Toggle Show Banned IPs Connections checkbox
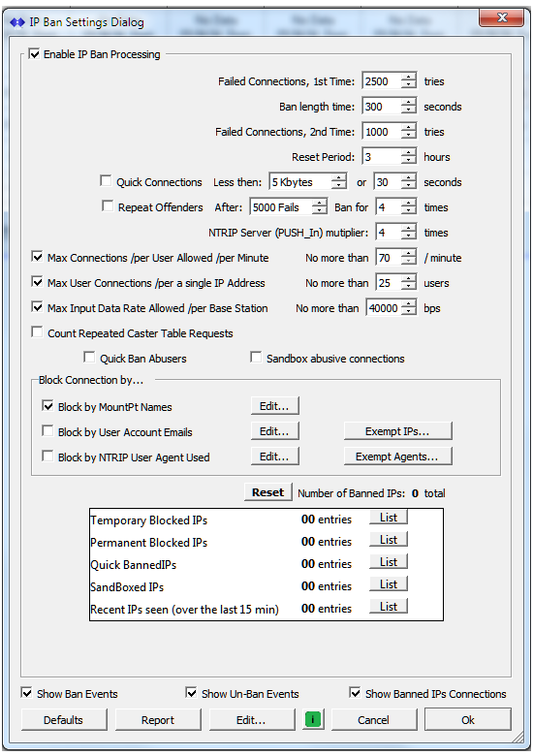This screenshot has height=756, width=533. 356,693
